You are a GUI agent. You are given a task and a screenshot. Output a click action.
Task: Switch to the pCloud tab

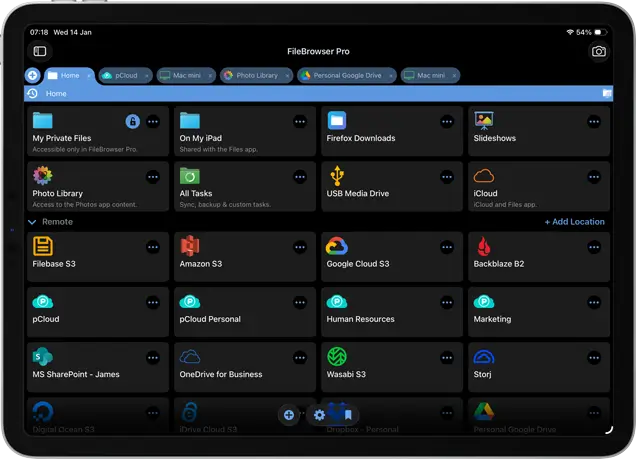click(x=125, y=75)
